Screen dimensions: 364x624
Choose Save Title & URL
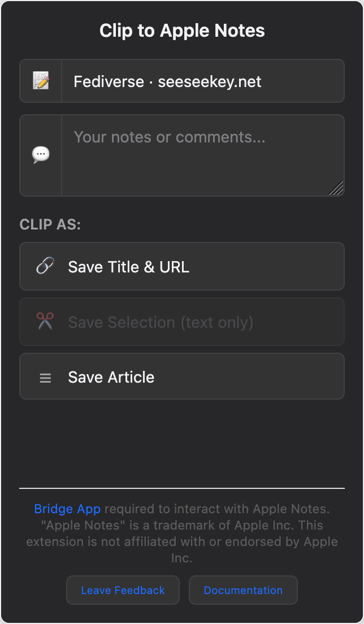tap(182, 266)
